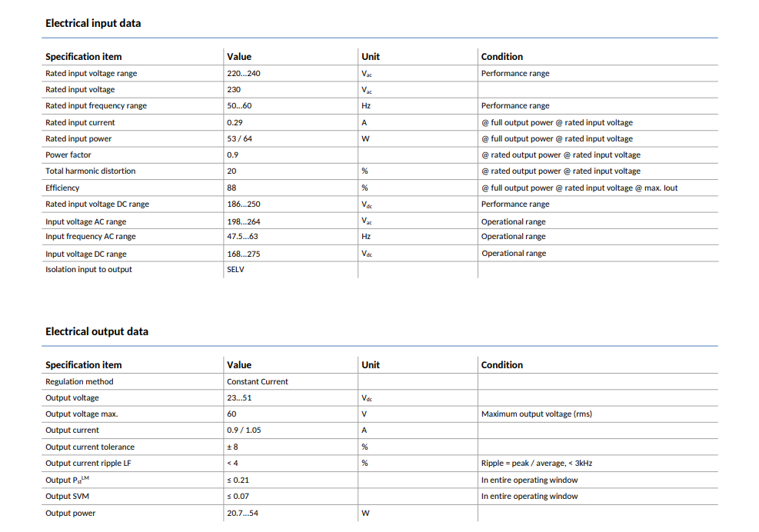Click the Condition column header in input table

point(502,57)
